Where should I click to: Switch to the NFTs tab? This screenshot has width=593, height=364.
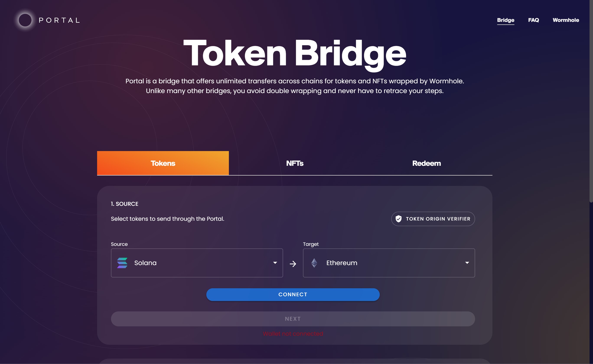click(295, 163)
